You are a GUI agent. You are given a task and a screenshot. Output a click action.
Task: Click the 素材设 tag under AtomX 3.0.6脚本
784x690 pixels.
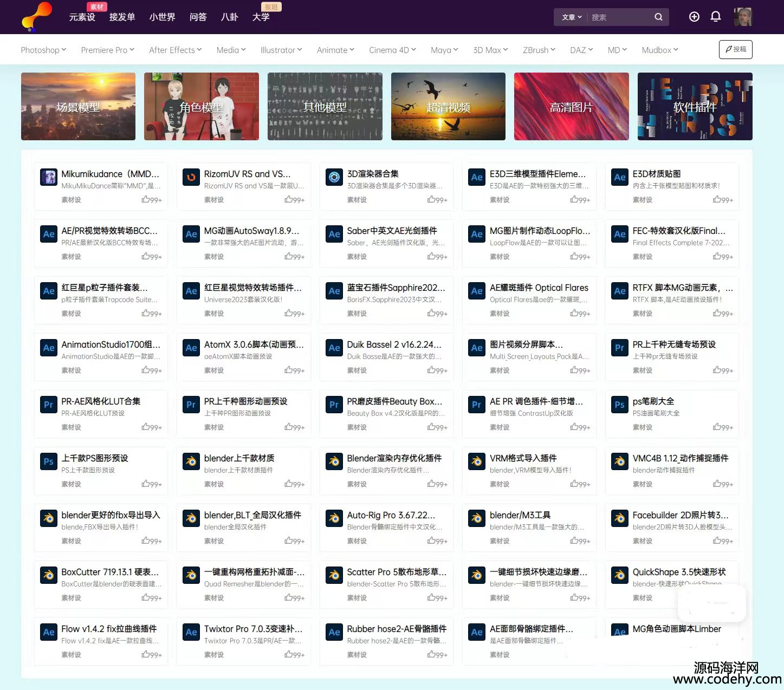(x=214, y=370)
